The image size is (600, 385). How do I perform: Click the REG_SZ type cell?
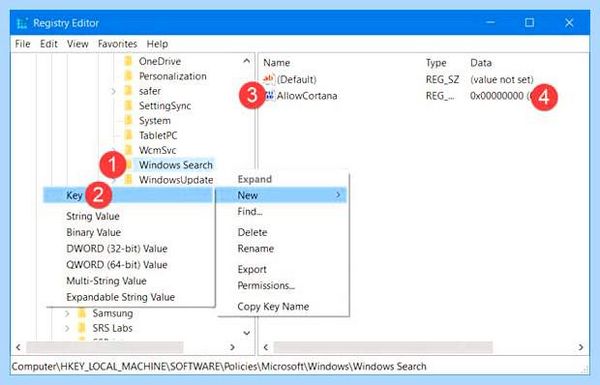click(442, 79)
